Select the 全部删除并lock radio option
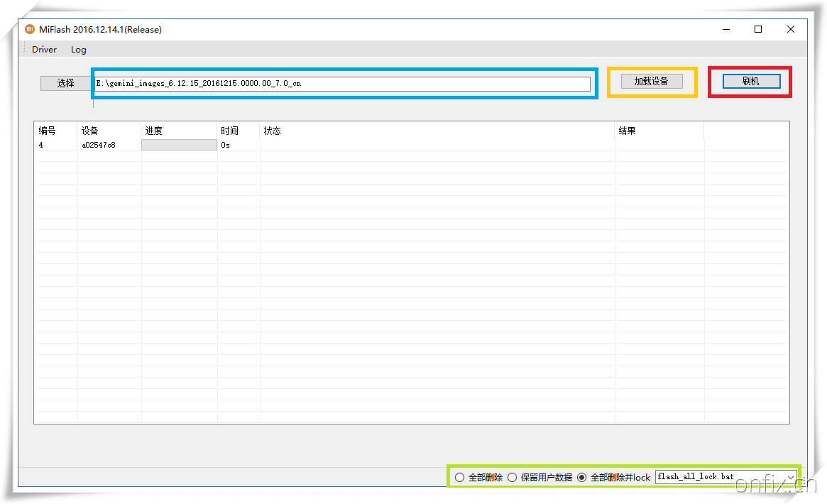The image size is (827, 504). coord(581,478)
